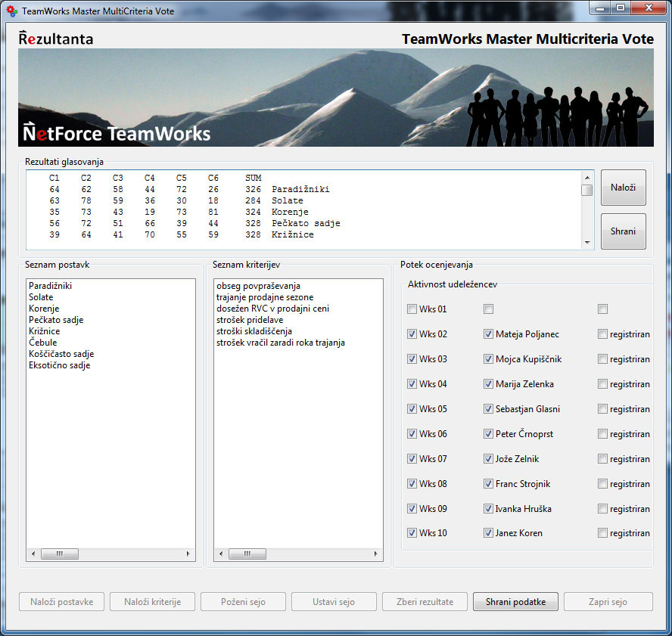Toggle the Mojca Kupiščnik checkbox
This screenshot has width=672, height=636.
click(x=488, y=359)
